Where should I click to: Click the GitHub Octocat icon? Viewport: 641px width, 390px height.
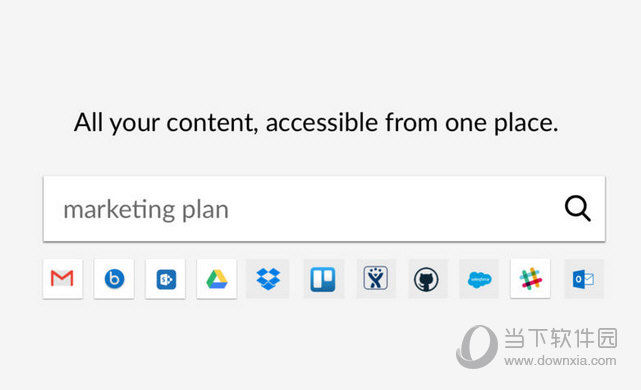point(427,279)
